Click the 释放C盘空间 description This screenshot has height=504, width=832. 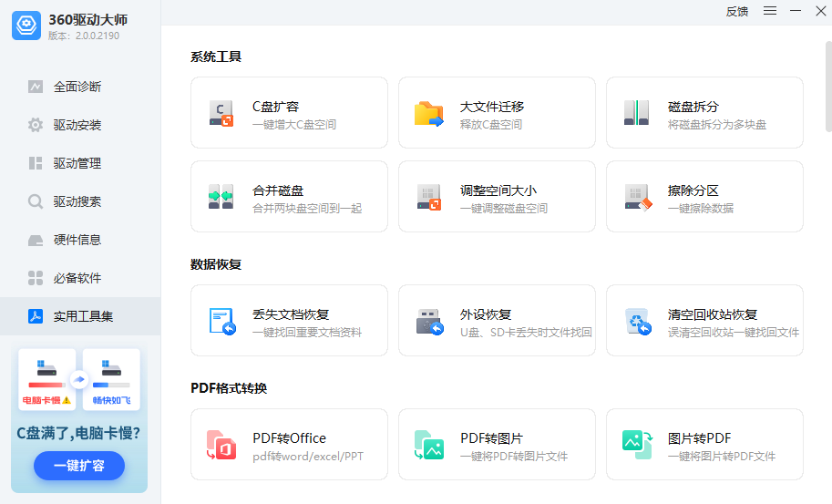491,125
